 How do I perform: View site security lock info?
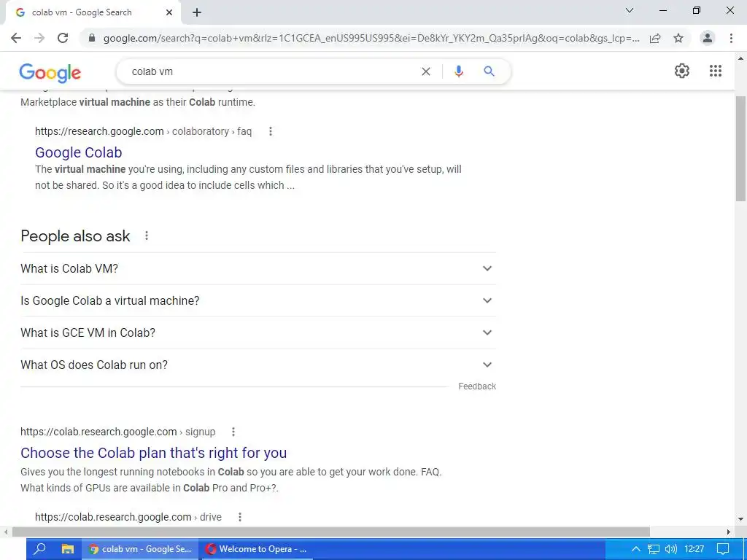(x=92, y=38)
